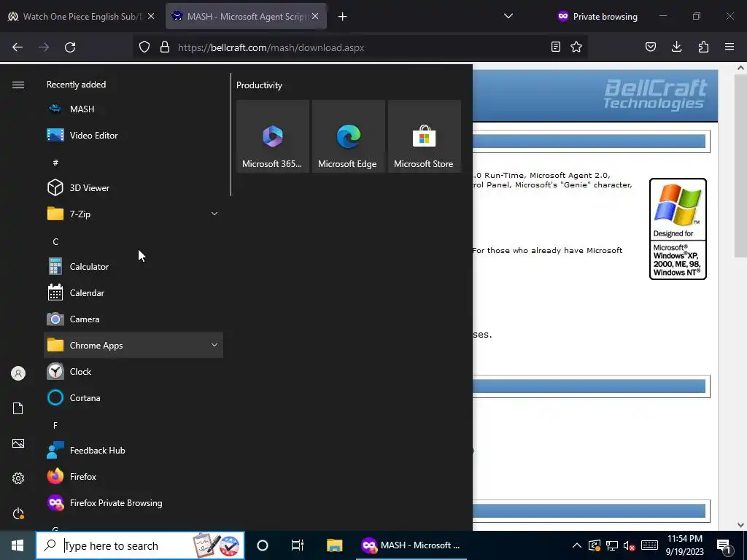Viewport: 747px width, 560px height.
Task: Launch Firefox from Start menu
Action: click(133, 477)
